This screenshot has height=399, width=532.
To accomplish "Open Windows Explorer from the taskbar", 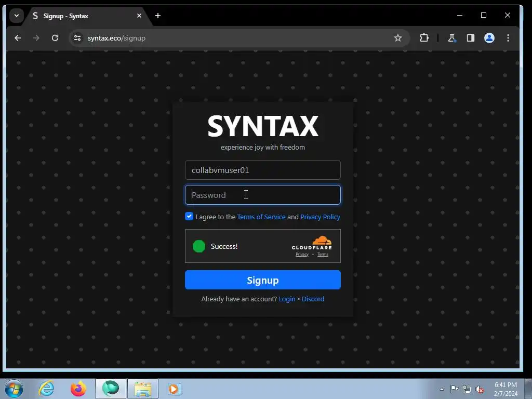I will pos(143,389).
